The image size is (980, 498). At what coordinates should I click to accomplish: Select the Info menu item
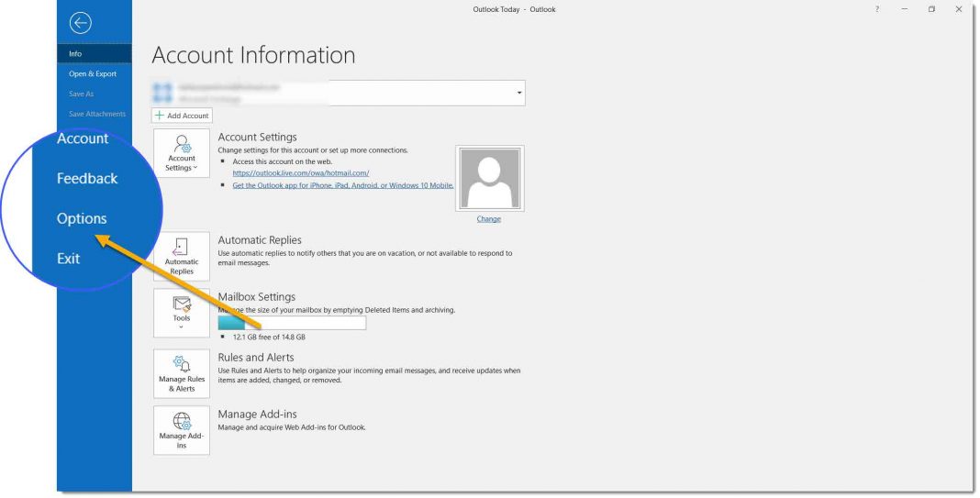click(x=95, y=54)
